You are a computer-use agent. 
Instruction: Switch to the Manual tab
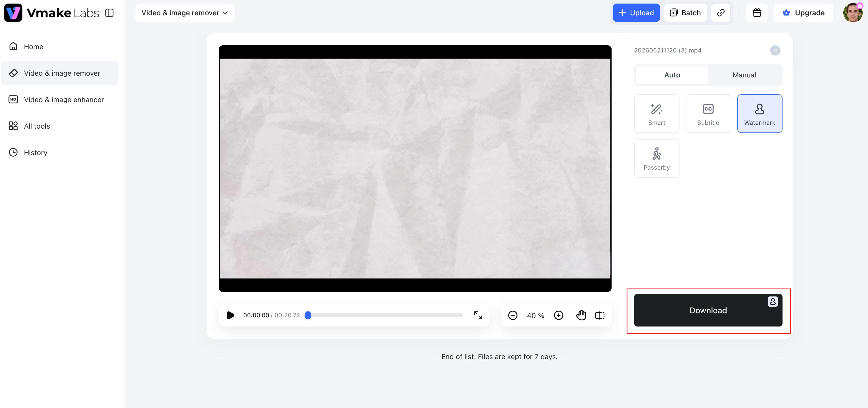pos(744,75)
